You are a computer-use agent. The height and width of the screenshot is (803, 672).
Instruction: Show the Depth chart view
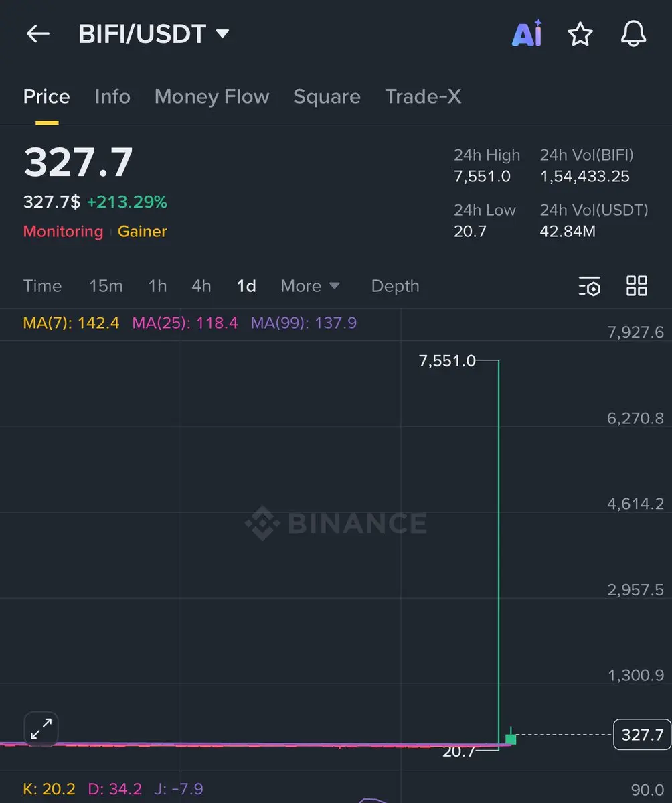tap(395, 286)
